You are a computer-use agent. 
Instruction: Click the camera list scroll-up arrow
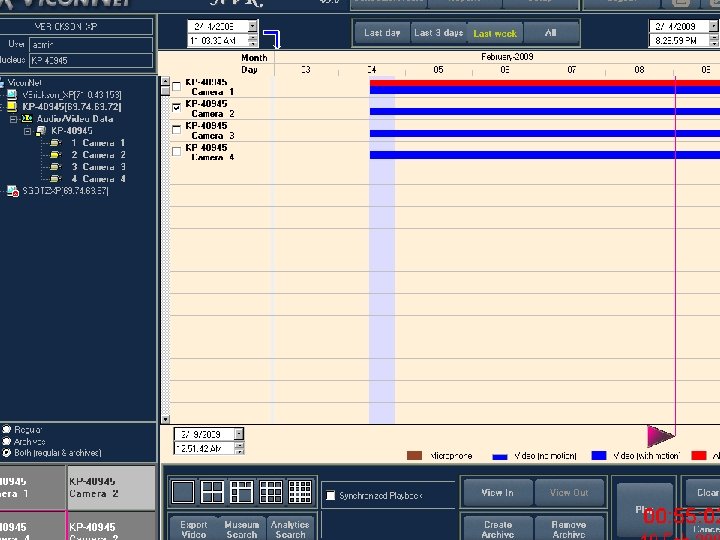tap(165, 81)
